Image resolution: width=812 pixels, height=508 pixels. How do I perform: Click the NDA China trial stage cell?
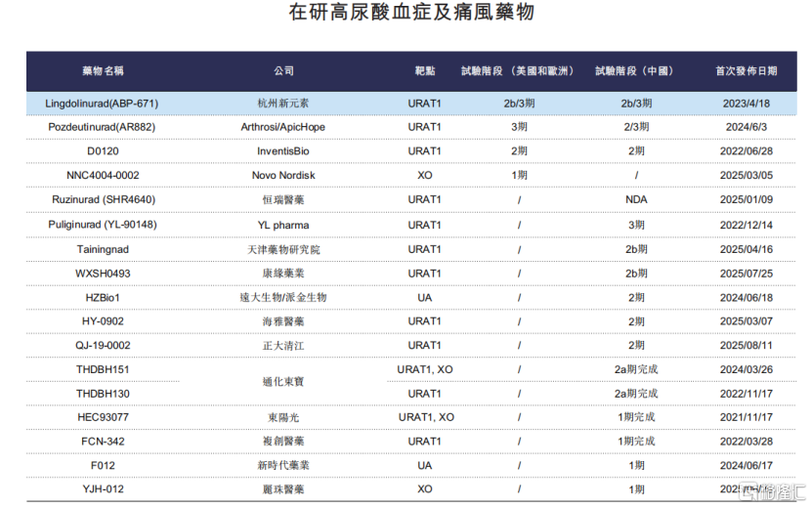pyautogui.click(x=636, y=200)
